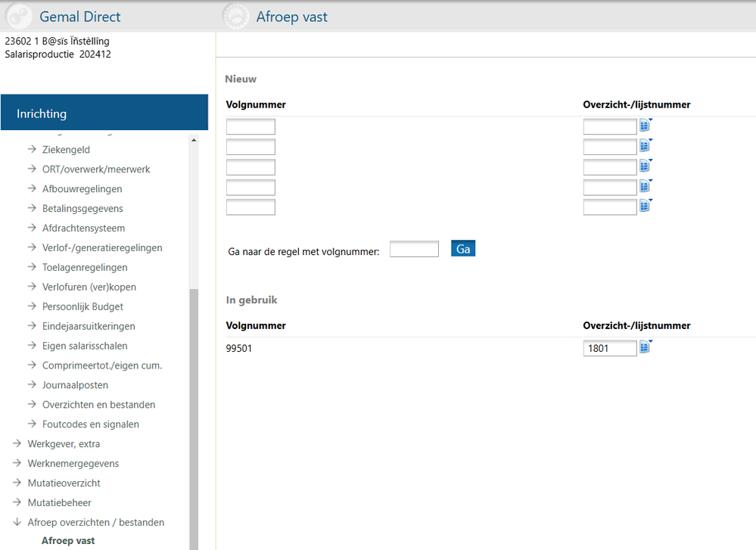Click the Afroep vast header icon

click(236, 17)
